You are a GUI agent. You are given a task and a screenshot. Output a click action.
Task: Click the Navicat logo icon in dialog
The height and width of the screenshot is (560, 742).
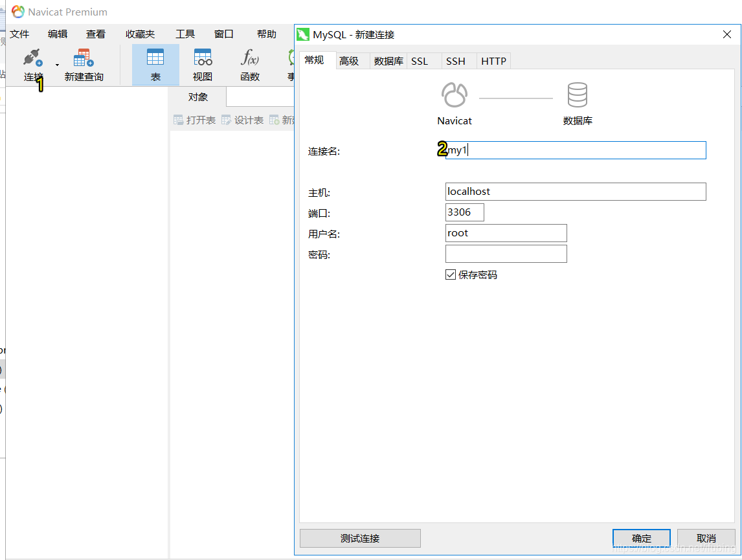(455, 95)
